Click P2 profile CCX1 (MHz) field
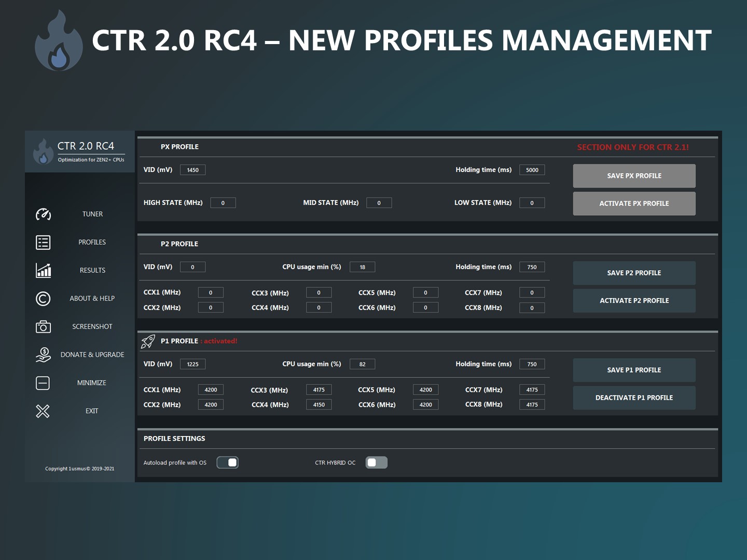This screenshot has width=747, height=560. click(211, 292)
